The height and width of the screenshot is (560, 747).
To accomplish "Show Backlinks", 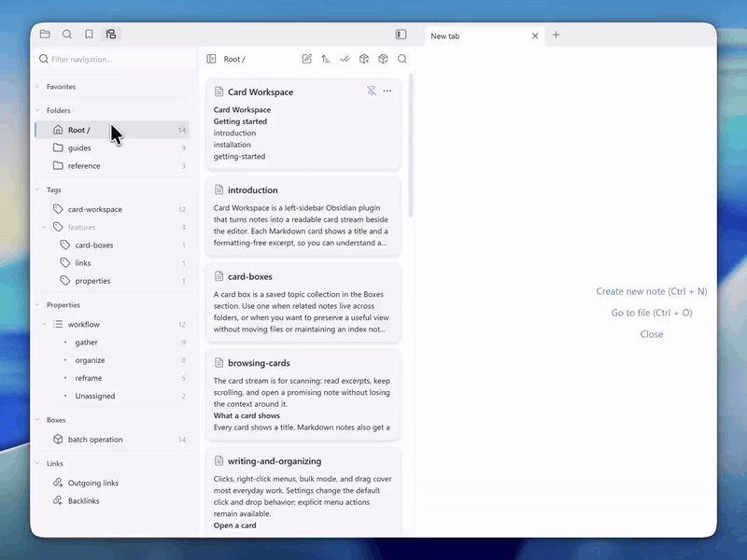I will coord(112,501).
